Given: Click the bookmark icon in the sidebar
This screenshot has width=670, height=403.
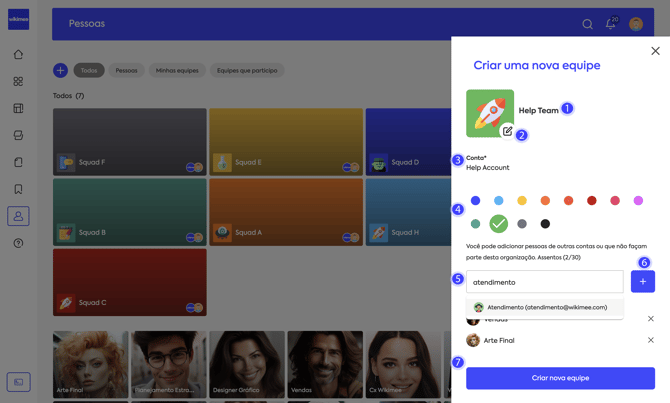Looking at the screenshot, I should (x=18, y=189).
